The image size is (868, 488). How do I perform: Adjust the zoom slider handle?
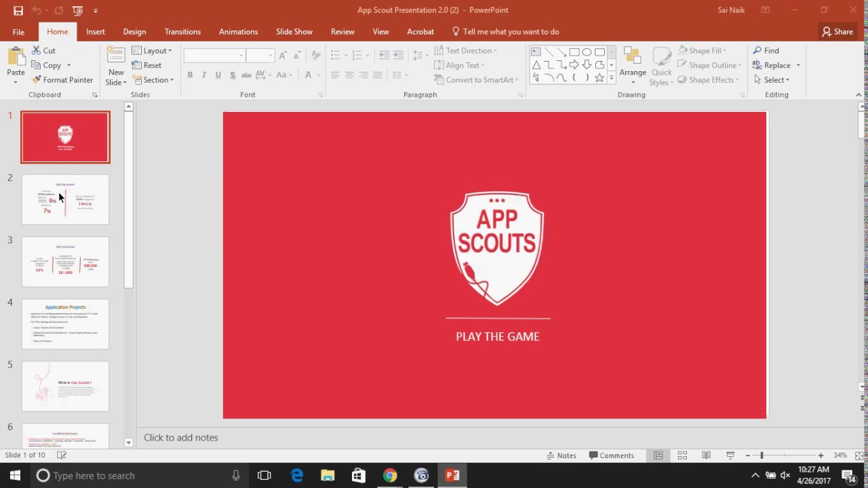(x=762, y=455)
